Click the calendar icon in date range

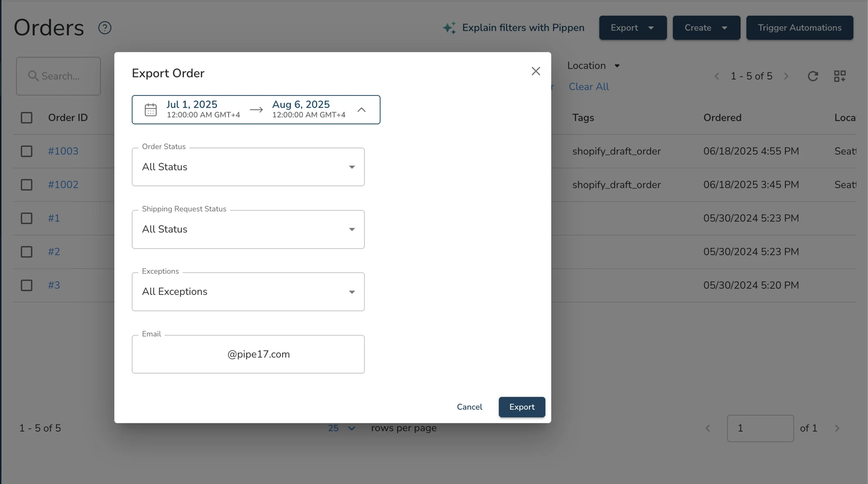[151, 110]
